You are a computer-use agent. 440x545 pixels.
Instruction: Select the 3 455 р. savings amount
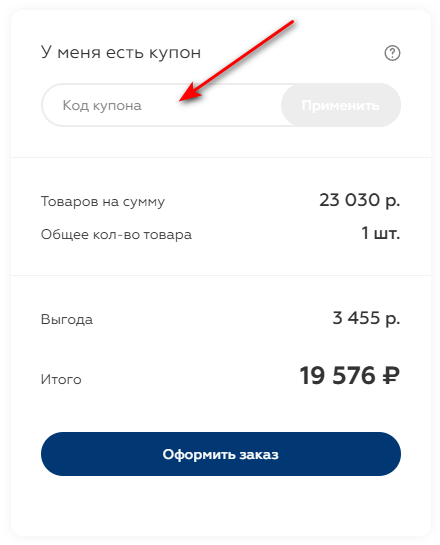click(366, 318)
